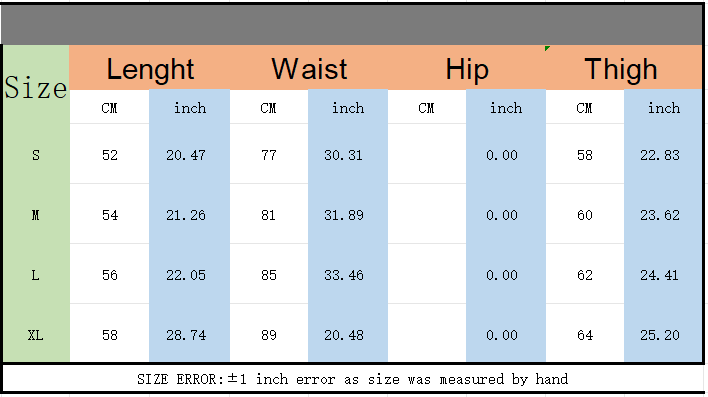This screenshot has width=708, height=397.
Task: Select the Length CM value 52
Action: [x=110, y=154]
